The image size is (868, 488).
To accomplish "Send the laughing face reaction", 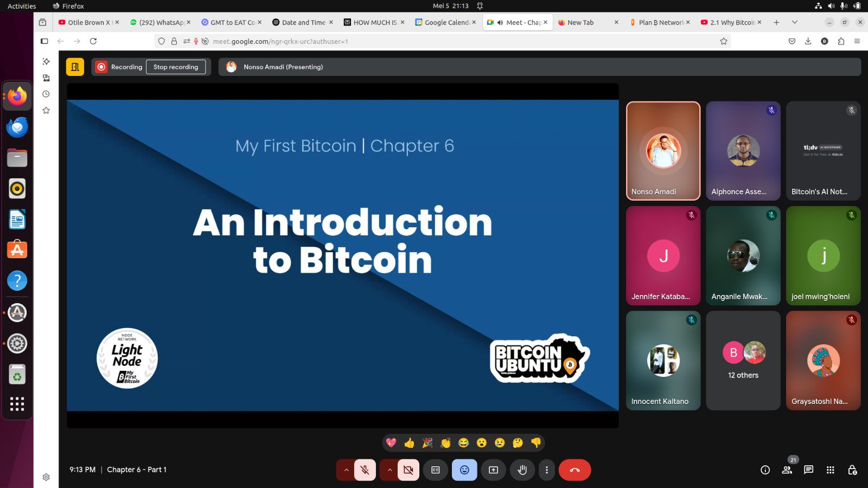I will click(x=463, y=443).
